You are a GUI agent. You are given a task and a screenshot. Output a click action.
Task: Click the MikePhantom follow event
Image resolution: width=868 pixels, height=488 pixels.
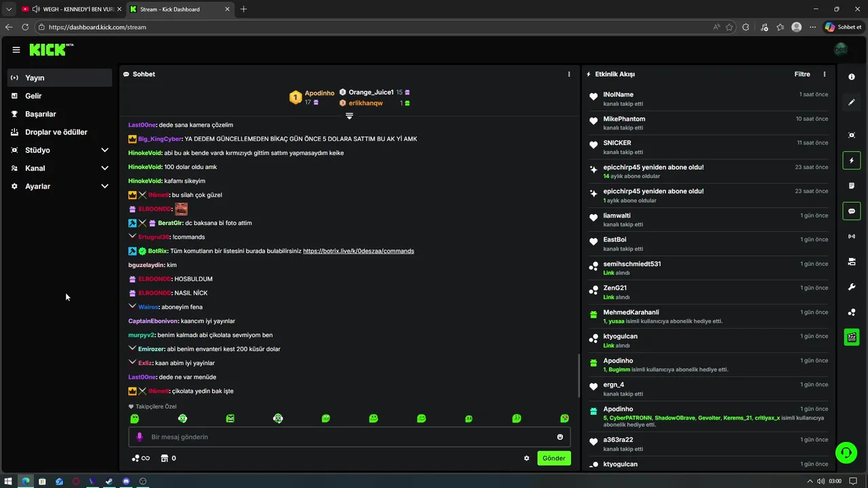pyautogui.click(x=709, y=123)
